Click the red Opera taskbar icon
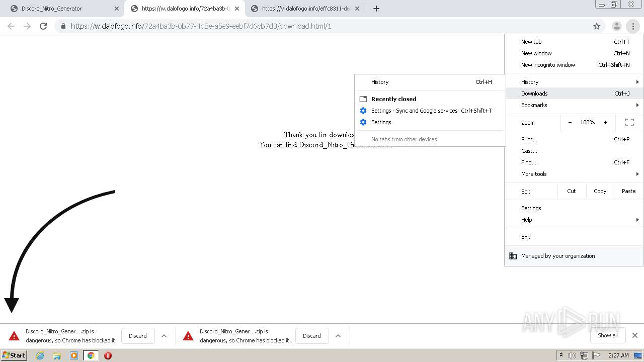The height and width of the screenshot is (362, 644). click(108, 355)
